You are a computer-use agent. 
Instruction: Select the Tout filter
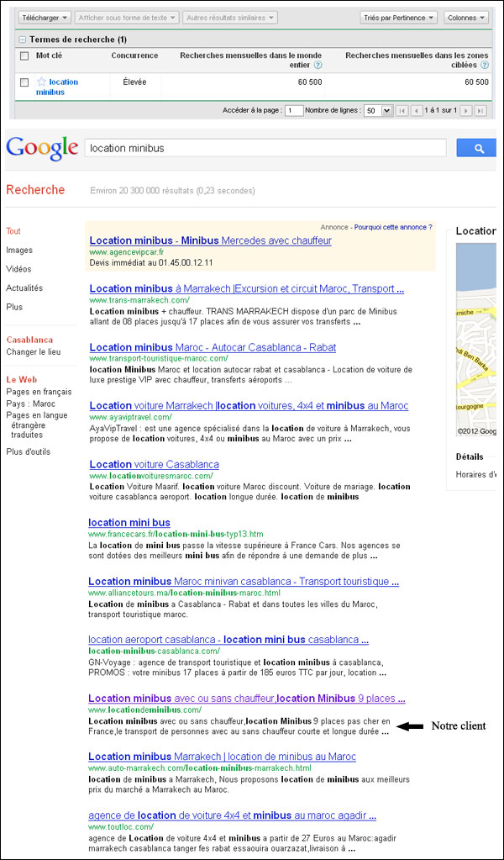pyautogui.click(x=13, y=231)
